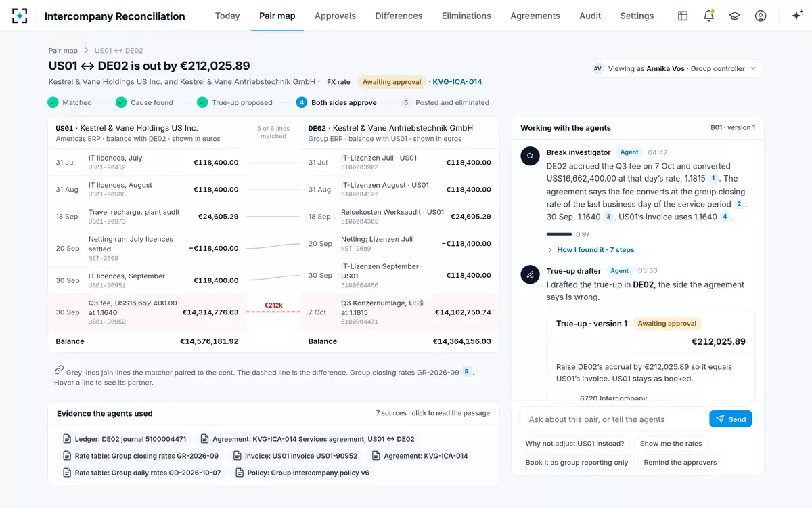Click the True-up proposed step checkmark
Screen dimensions: 812x508
click(x=202, y=102)
